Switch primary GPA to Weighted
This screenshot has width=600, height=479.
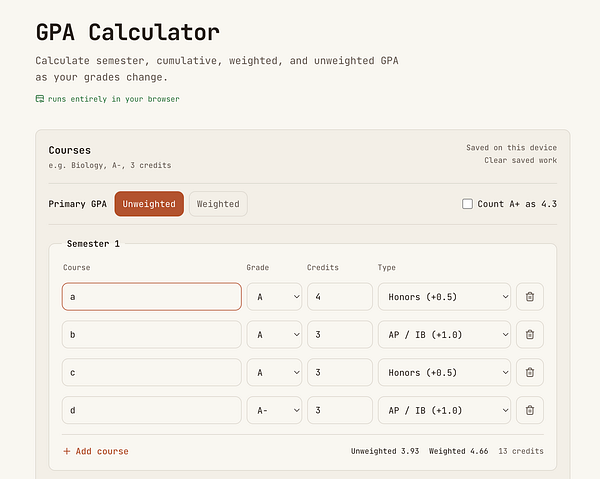[218, 204]
